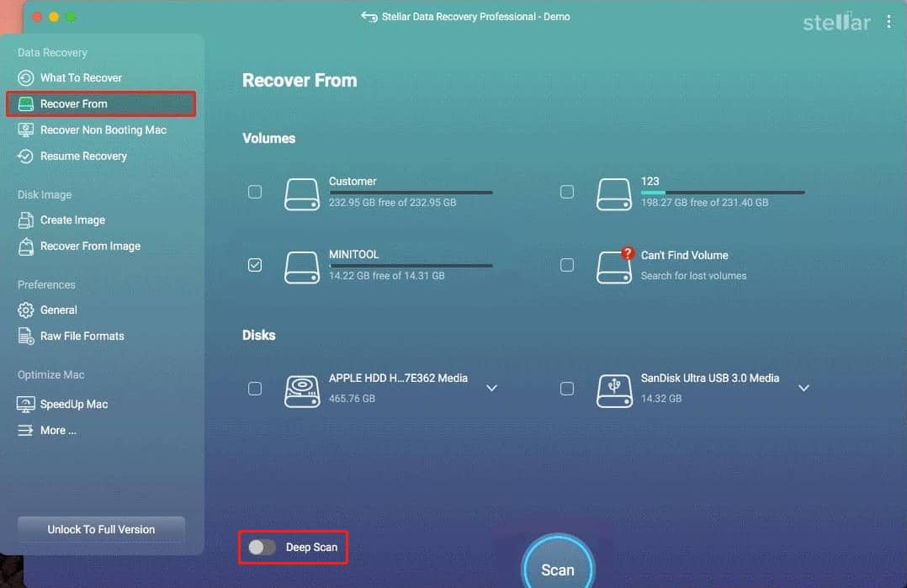Click the MINITOOL volume usage bar
The height and width of the screenshot is (588, 907).
point(411,265)
